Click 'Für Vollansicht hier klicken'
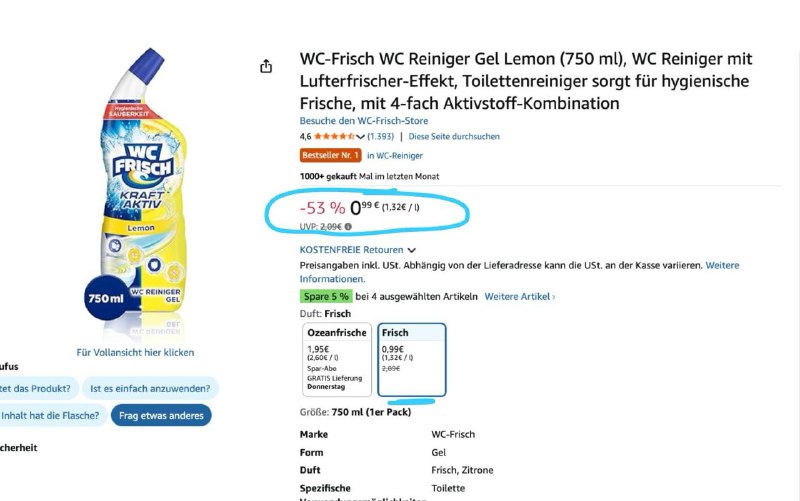The width and height of the screenshot is (800, 501). pyautogui.click(x=136, y=352)
